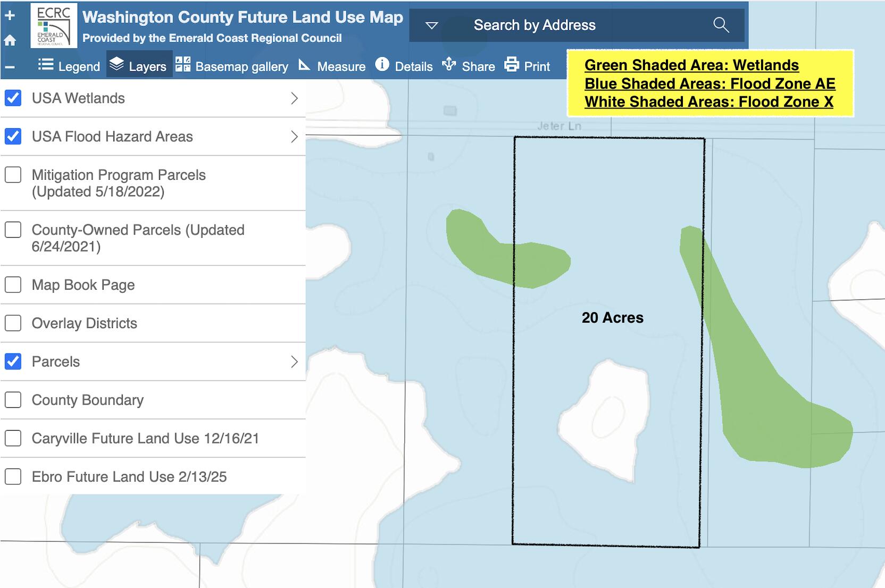Expand the USA Flood Hazard Areas layer
The width and height of the screenshot is (885, 588).
pyautogui.click(x=294, y=137)
